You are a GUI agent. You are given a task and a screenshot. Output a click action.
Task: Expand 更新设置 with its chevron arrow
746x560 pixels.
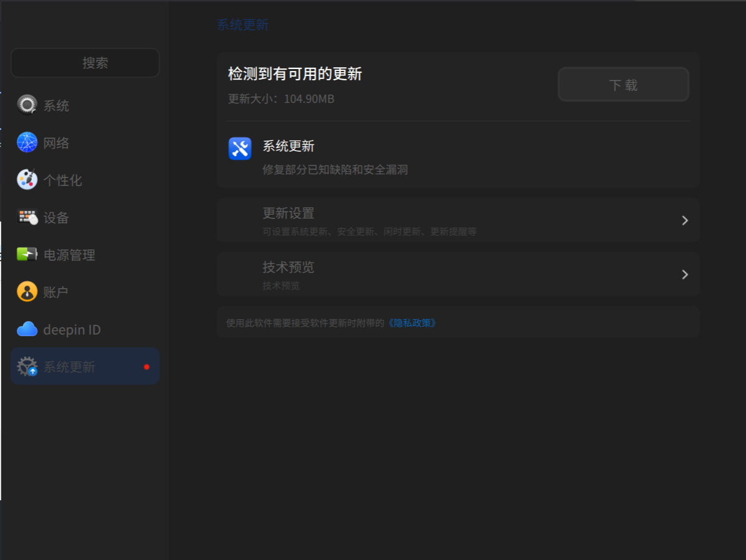(x=684, y=220)
